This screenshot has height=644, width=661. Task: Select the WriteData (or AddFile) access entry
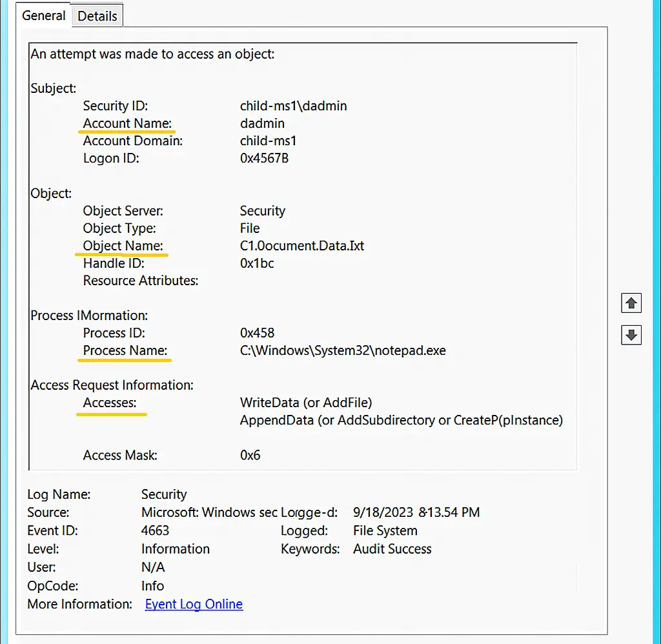(305, 402)
